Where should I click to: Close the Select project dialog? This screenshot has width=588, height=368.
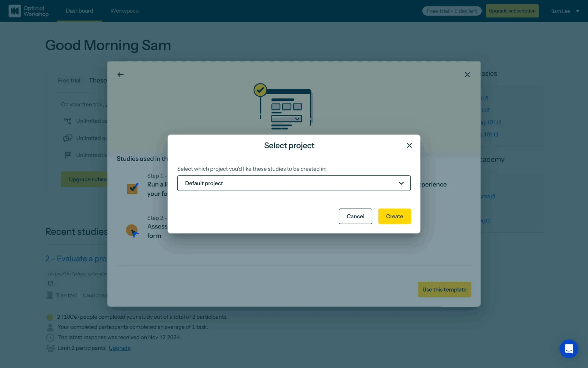(409, 145)
